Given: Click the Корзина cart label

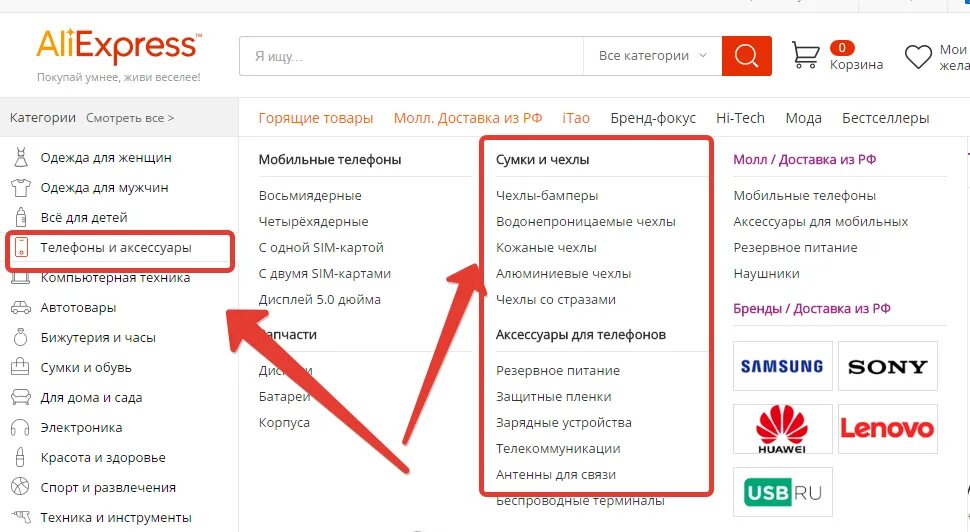Looking at the screenshot, I should [856, 65].
